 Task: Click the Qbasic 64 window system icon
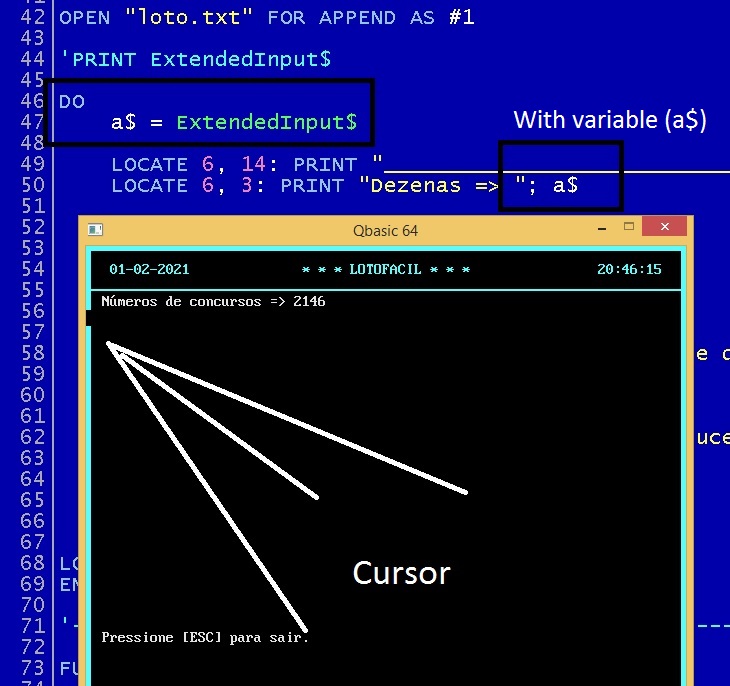click(x=96, y=230)
